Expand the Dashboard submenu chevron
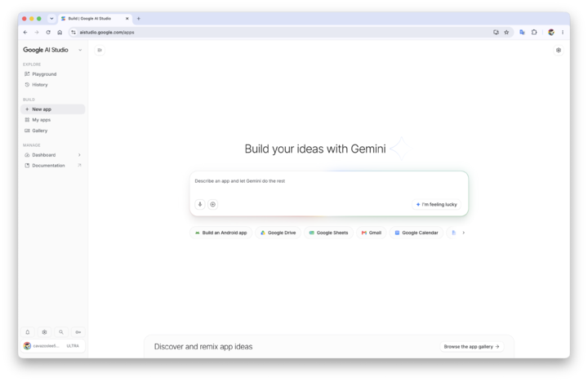The width and height of the screenshot is (588, 382). click(79, 155)
